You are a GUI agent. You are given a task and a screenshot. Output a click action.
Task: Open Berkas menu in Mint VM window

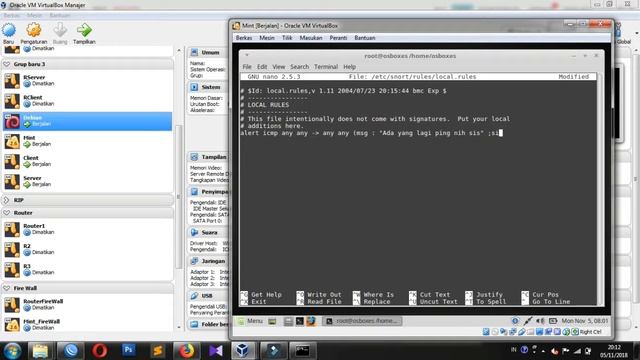tap(244, 38)
